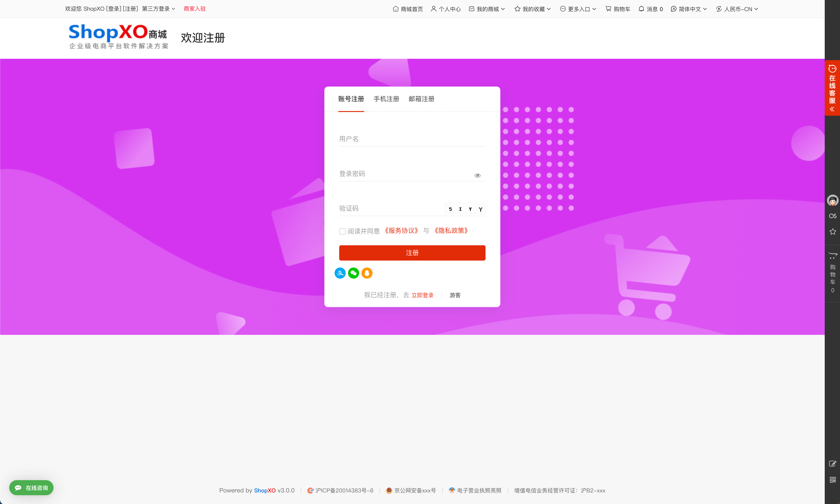Expand the 第三方登录 dropdown
Image resolution: width=840 pixels, height=504 pixels.
(x=158, y=9)
